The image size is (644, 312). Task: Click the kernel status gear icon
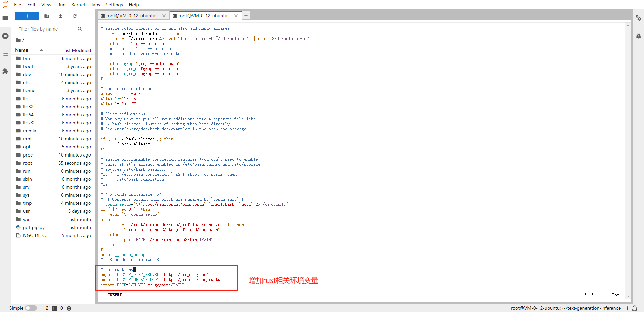pyautogui.click(x=69, y=308)
